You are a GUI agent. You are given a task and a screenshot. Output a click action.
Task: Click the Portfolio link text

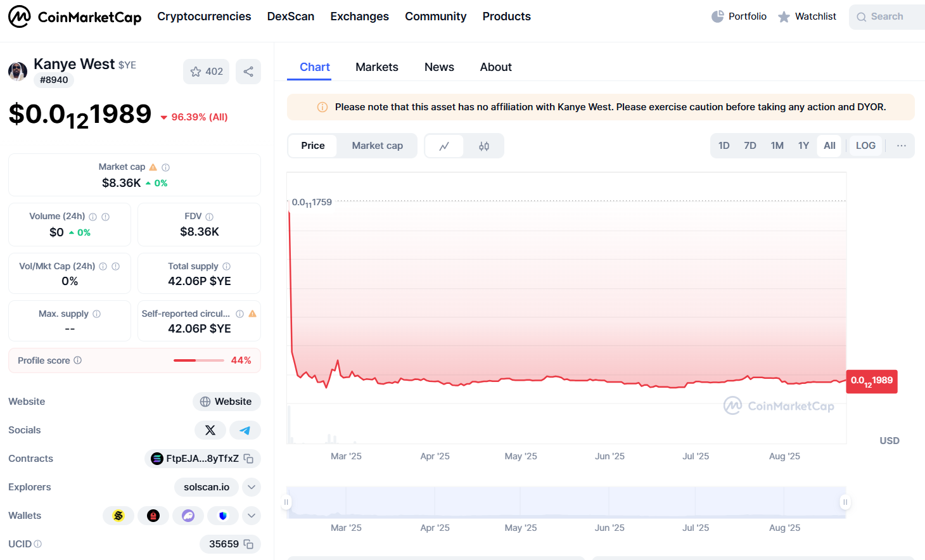tap(748, 16)
